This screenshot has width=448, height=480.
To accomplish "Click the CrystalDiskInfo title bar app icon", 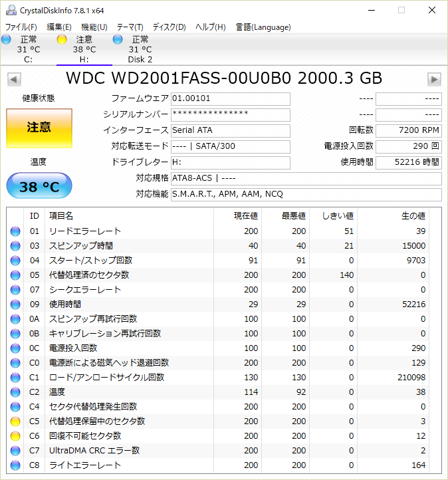I will tap(11, 11).
